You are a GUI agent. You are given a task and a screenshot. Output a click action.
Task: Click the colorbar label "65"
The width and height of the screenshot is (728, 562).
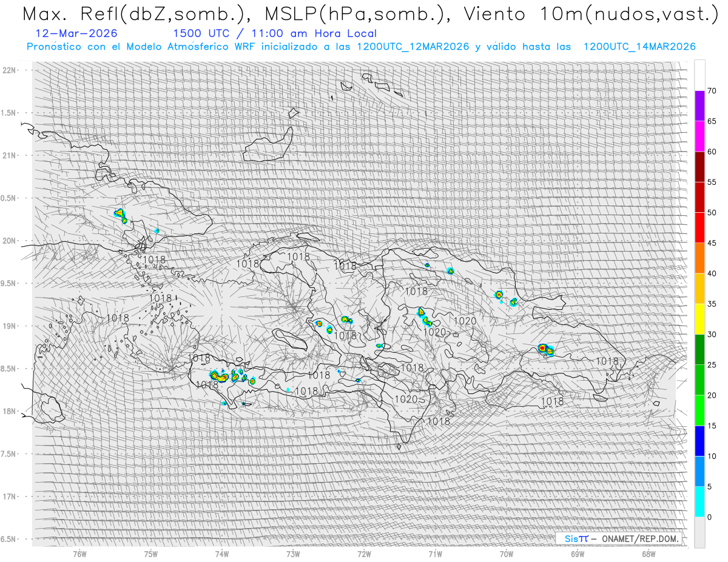click(x=712, y=121)
